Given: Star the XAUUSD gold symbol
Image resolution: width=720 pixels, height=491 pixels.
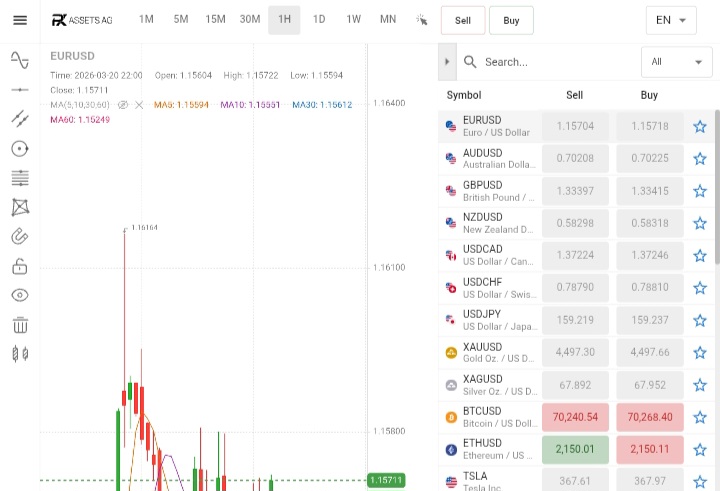Looking at the screenshot, I should pyautogui.click(x=700, y=352).
